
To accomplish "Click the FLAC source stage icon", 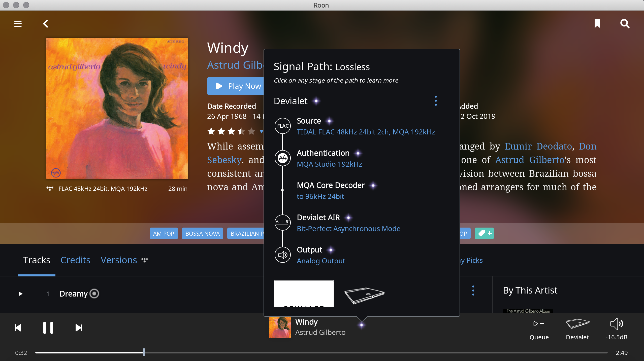I will pos(282,126).
